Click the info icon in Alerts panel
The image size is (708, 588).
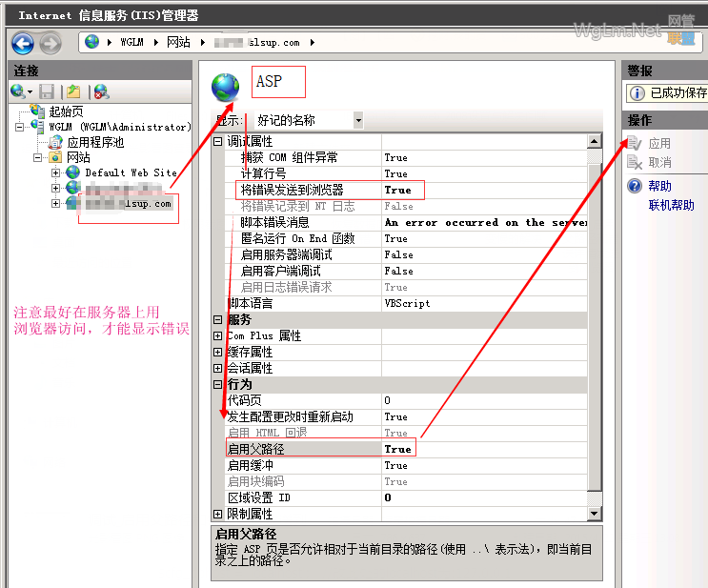(637, 93)
